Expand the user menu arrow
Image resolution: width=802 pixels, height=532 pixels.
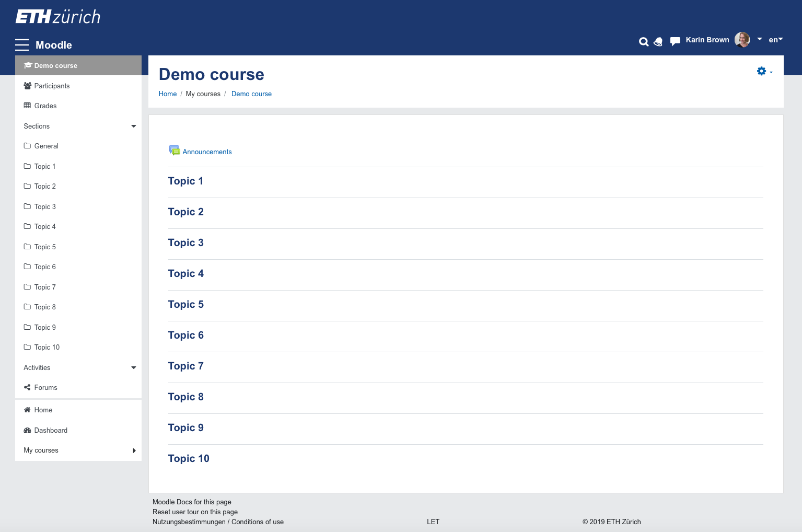[x=760, y=39]
